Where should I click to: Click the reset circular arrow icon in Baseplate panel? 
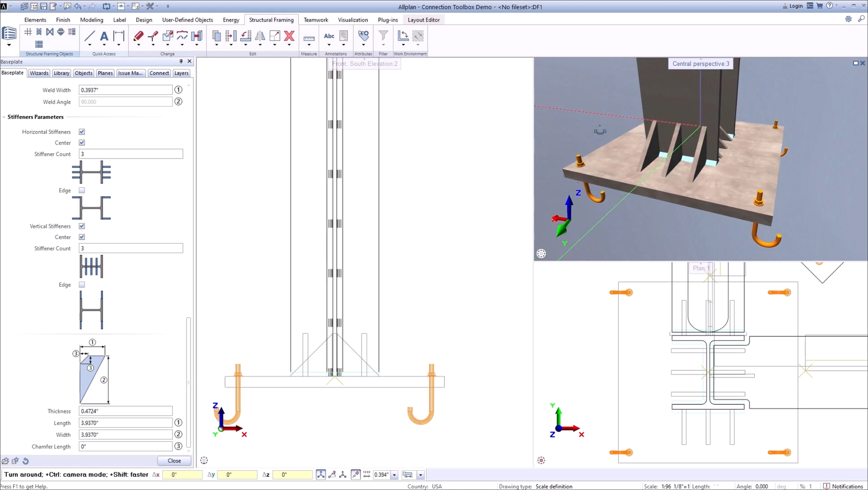[x=26, y=461]
